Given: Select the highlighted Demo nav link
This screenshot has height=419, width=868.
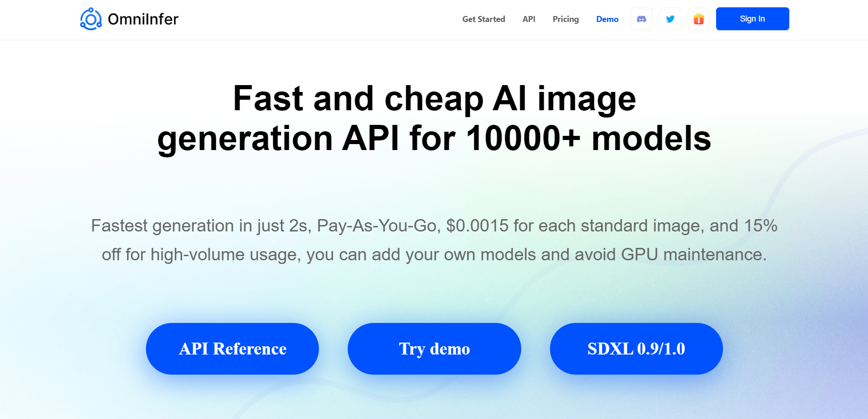Looking at the screenshot, I should pos(607,19).
